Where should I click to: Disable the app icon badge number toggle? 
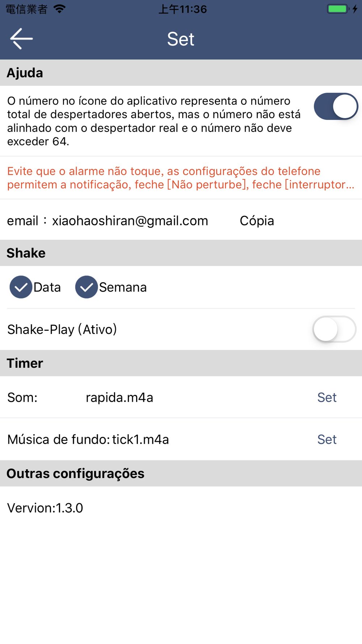[336, 106]
